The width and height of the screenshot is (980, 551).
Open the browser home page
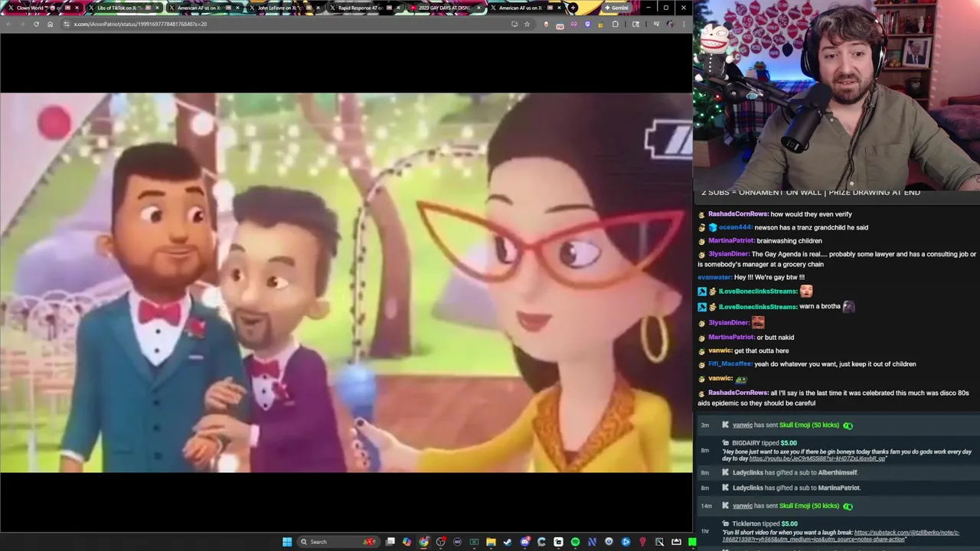point(50,24)
